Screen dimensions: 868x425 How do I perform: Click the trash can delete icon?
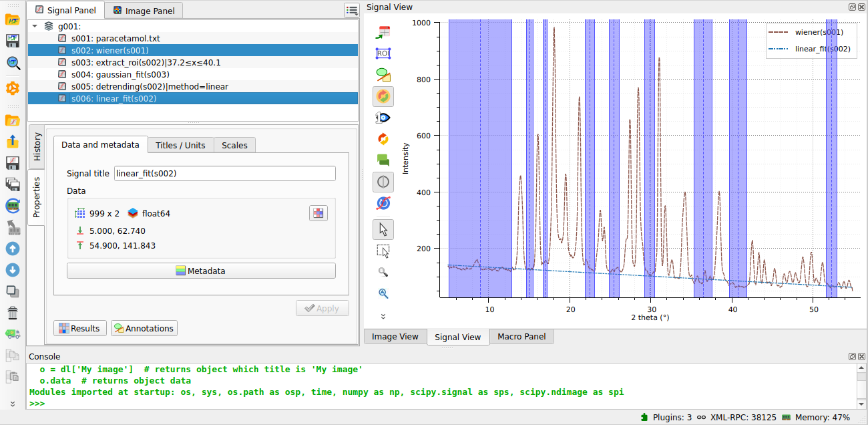tap(13, 312)
